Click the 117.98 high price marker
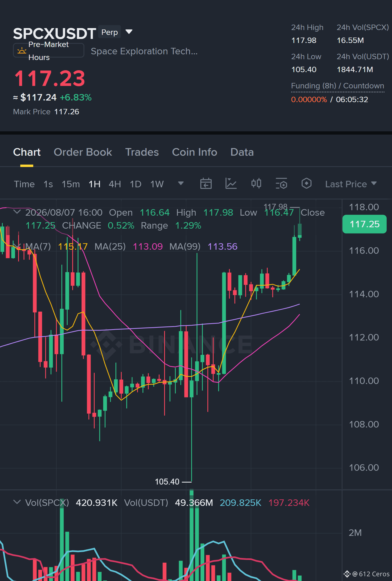Viewport: 392px width, 581px height. 275,207
